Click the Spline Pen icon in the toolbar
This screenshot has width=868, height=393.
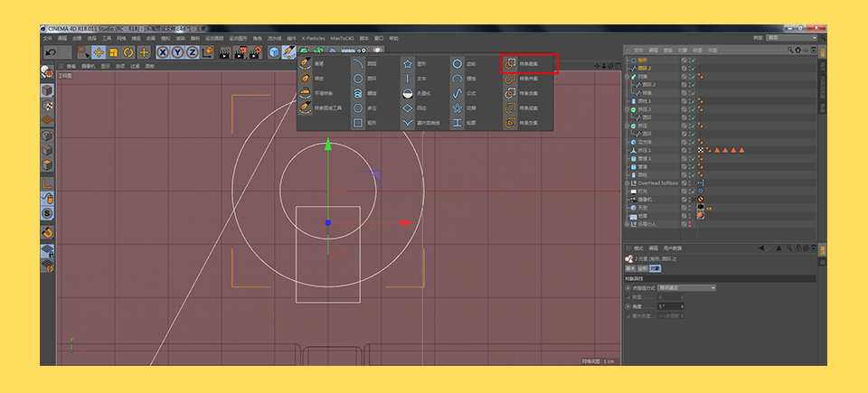289,52
